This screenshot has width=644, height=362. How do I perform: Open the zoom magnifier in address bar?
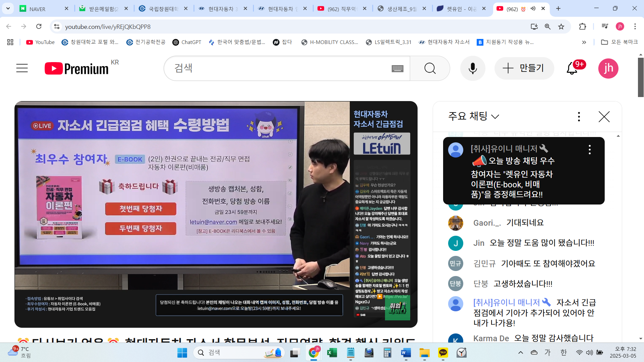click(x=548, y=27)
